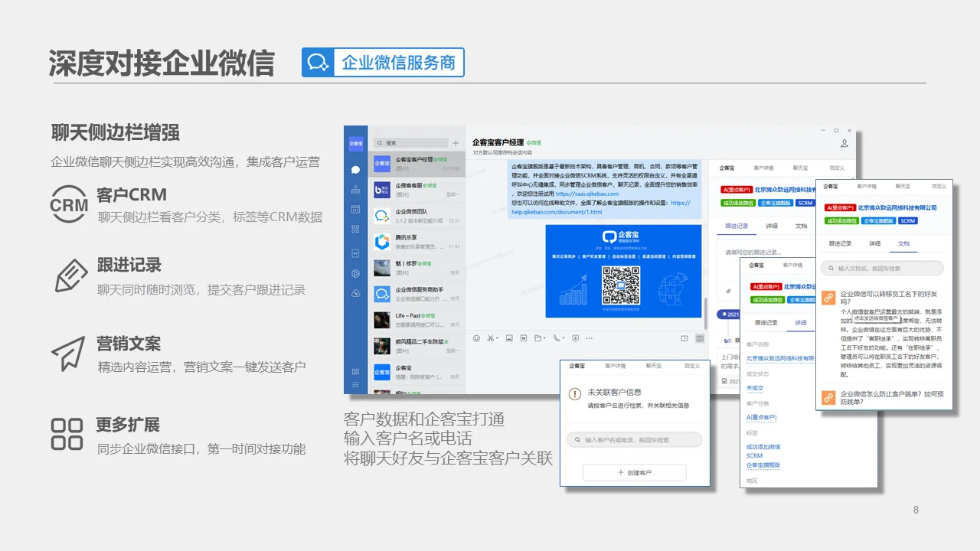
Task: Open https://saas.qikebao.com link in chat message
Action: [587, 194]
